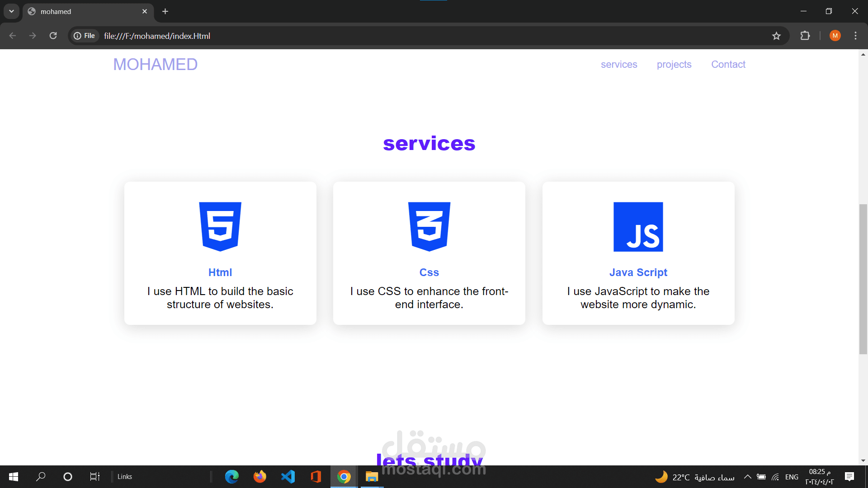The image size is (868, 488).
Task: Bookmark this page with star icon
Action: click(x=776, y=36)
